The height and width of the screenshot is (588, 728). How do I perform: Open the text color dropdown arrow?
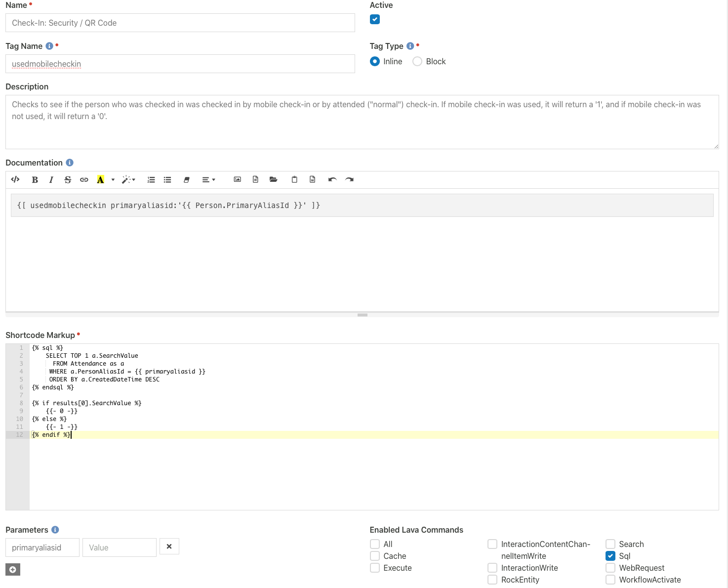click(113, 179)
